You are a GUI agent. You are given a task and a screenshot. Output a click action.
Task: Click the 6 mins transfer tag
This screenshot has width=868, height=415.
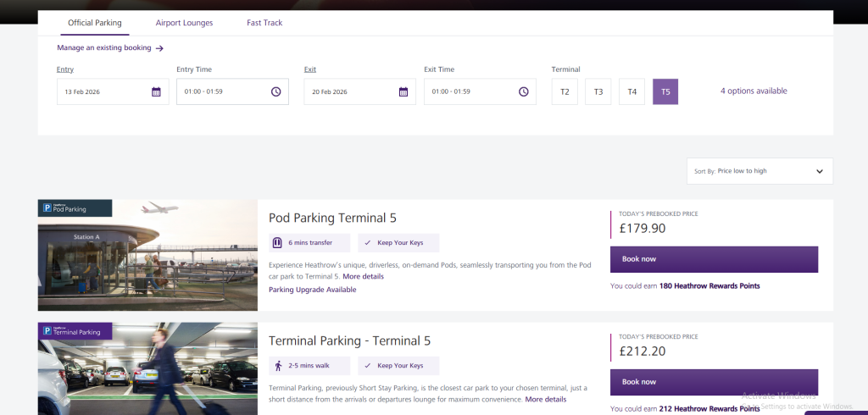coord(309,243)
